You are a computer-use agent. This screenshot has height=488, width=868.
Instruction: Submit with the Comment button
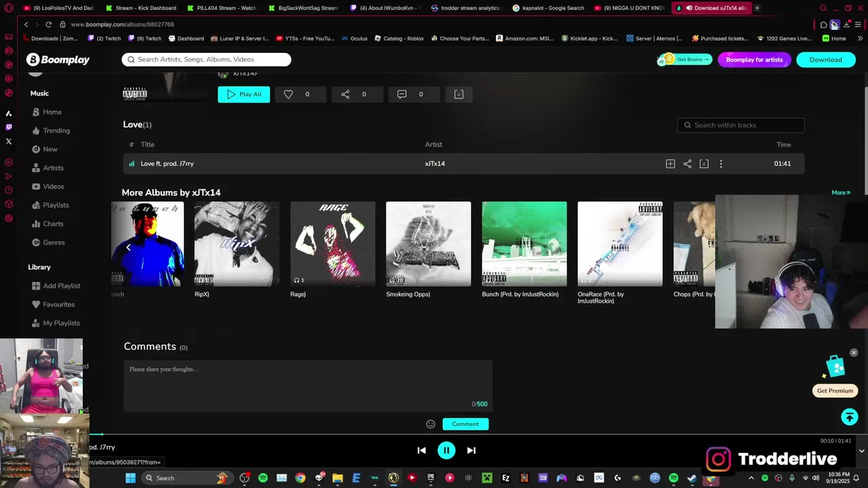(x=465, y=424)
